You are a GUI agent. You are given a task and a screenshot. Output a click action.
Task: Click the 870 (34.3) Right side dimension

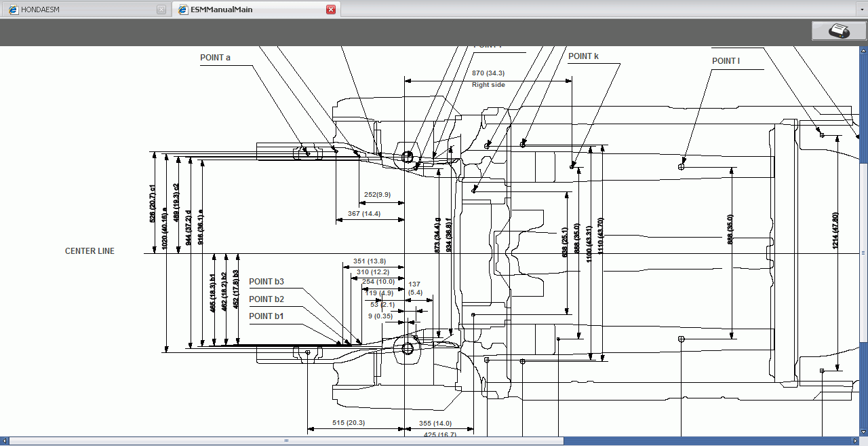click(488, 73)
